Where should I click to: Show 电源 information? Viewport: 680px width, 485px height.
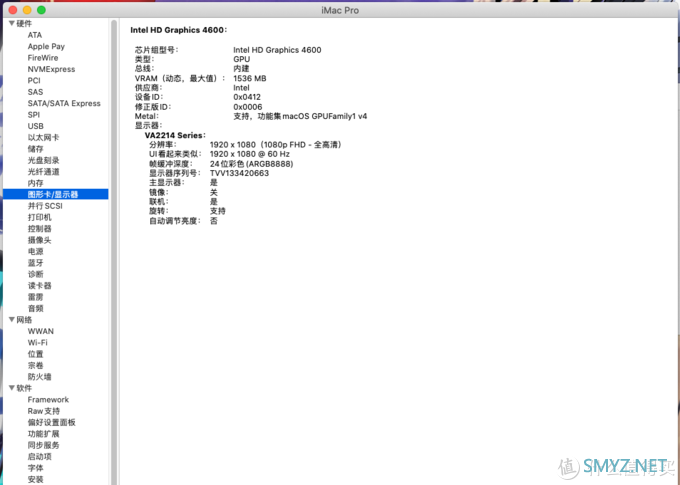point(36,252)
